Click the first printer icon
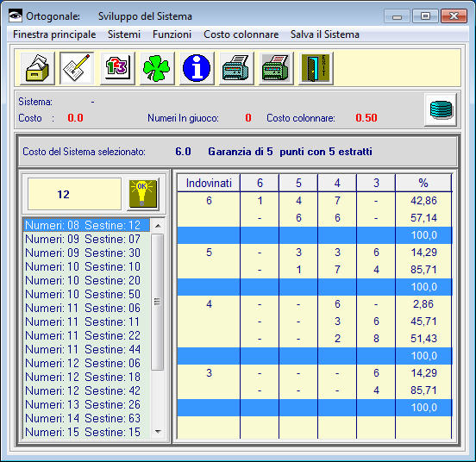The height and width of the screenshot is (462, 476). click(x=236, y=68)
